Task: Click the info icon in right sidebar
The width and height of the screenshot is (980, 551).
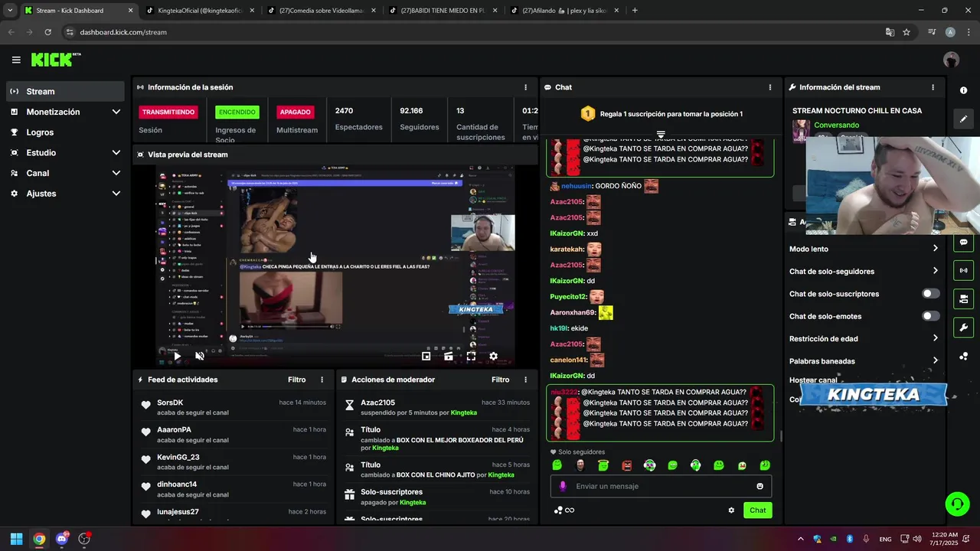Action: (x=963, y=90)
